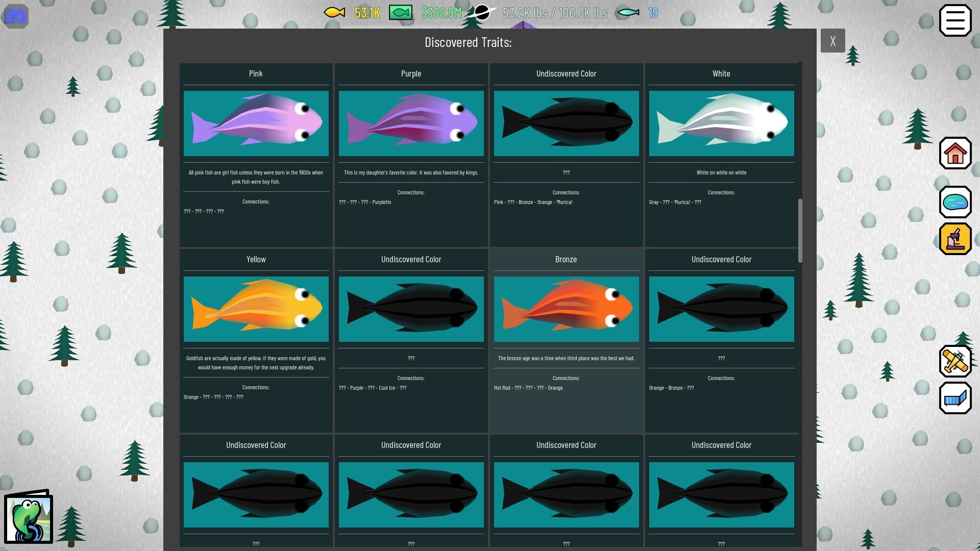The image size is (980, 551).
Task: Select the Bronze trait card header
Action: [566, 259]
